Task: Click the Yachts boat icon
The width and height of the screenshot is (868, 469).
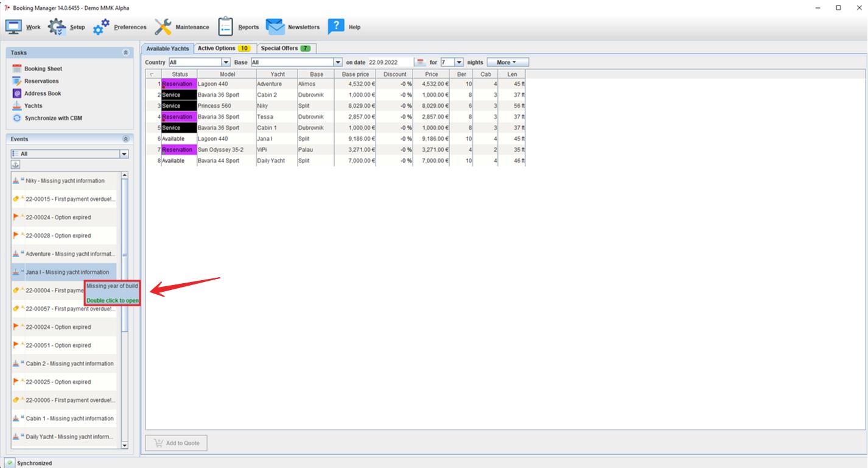Action: tap(17, 105)
